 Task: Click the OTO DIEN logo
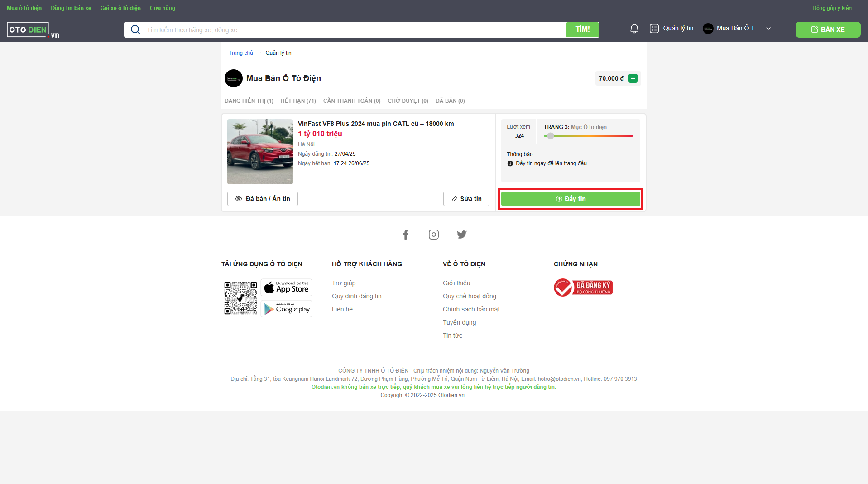click(x=33, y=30)
